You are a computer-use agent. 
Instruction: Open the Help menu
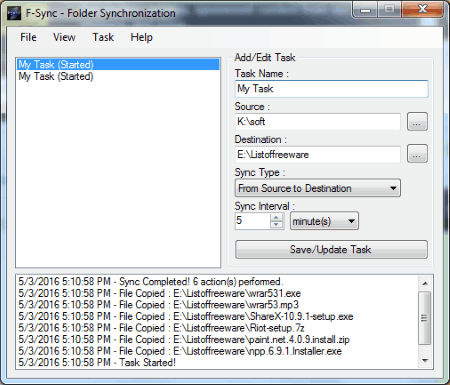[141, 37]
